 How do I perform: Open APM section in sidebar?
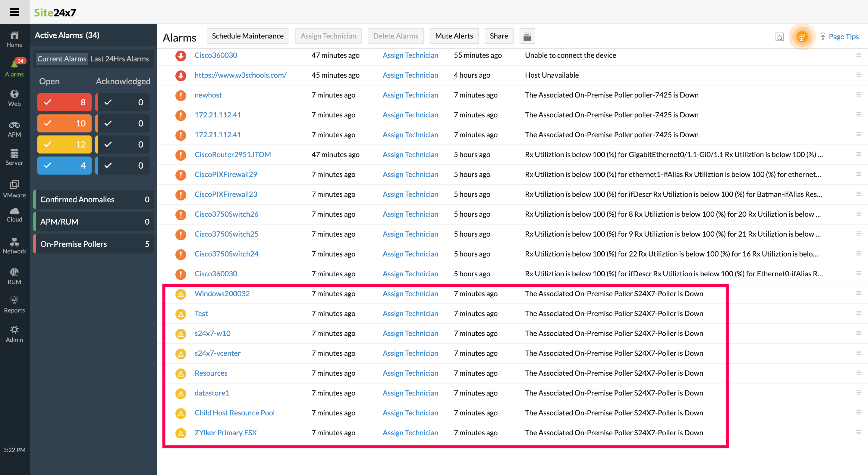point(14,129)
